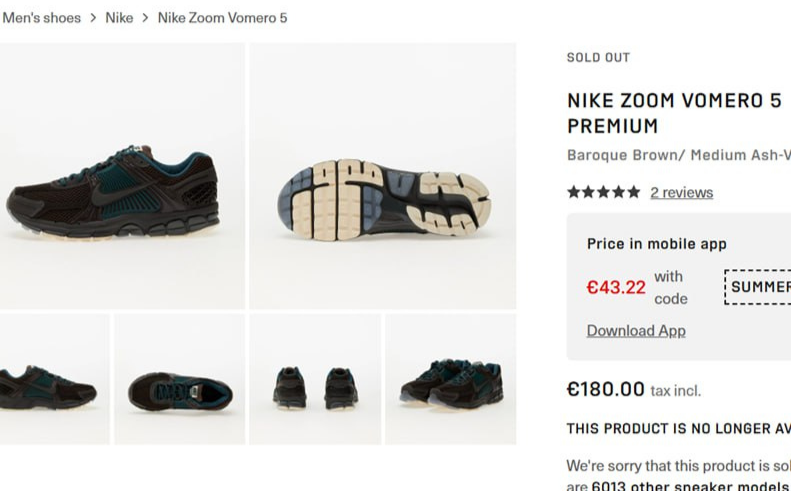The height and width of the screenshot is (491, 791).
Task: Follow the Download App link
Action: pos(636,331)
